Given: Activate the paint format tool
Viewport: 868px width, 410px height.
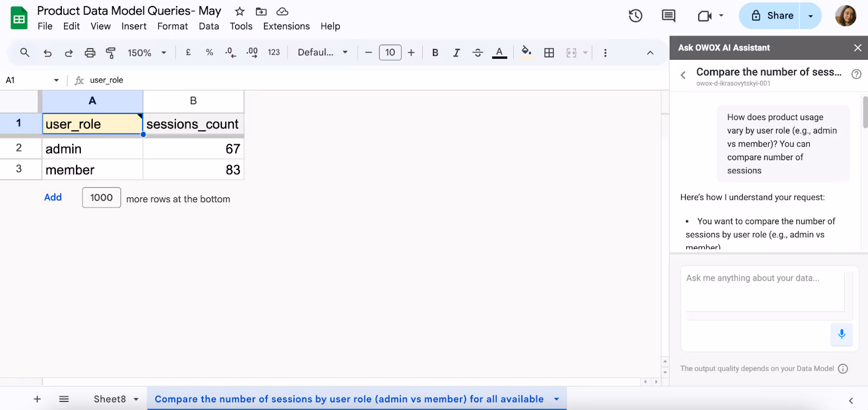Looking at the screenshot, I should point(111,53).
